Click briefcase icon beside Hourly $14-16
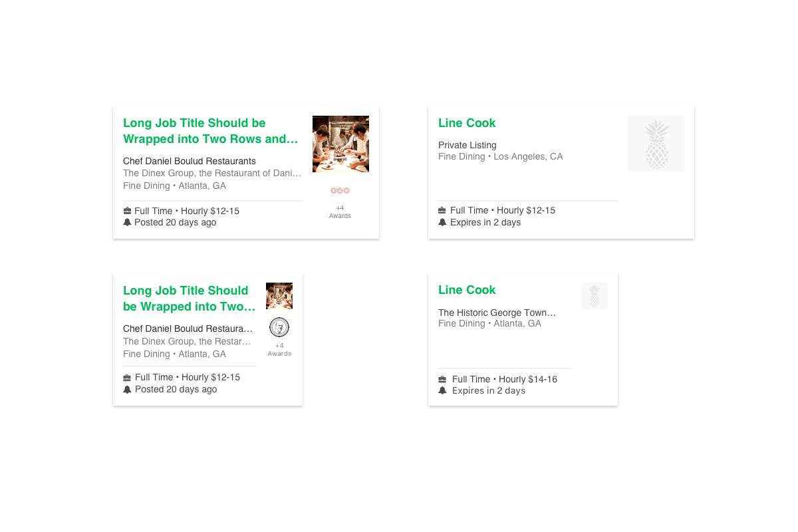 tap(442, 379)
